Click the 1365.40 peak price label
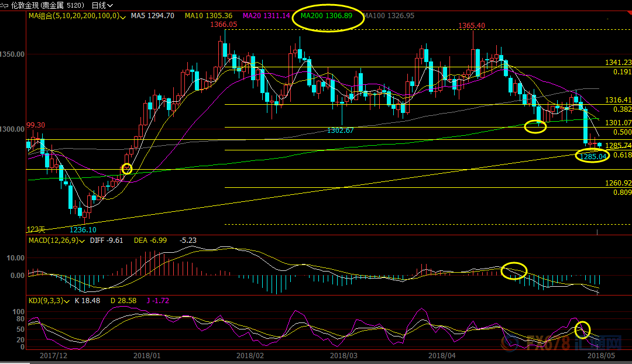 471,26
